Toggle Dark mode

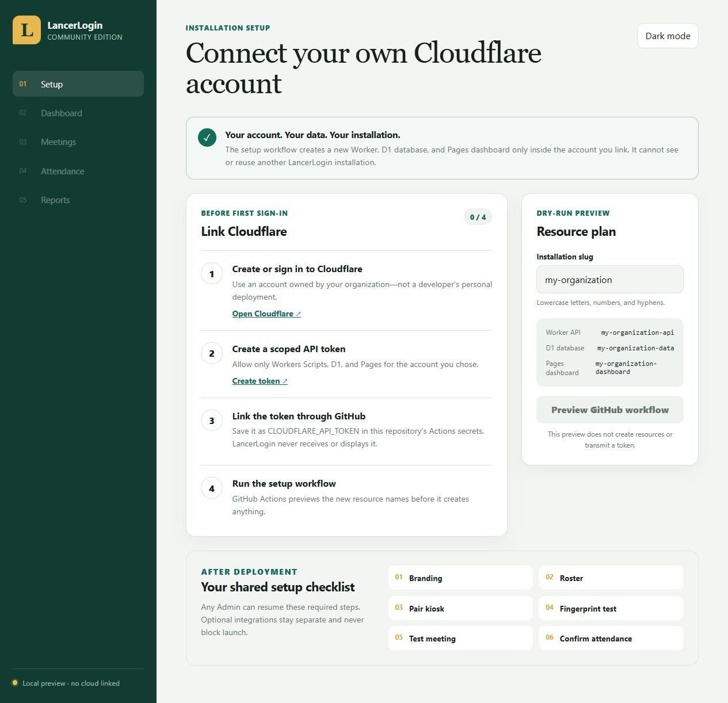tap(668, 36)
